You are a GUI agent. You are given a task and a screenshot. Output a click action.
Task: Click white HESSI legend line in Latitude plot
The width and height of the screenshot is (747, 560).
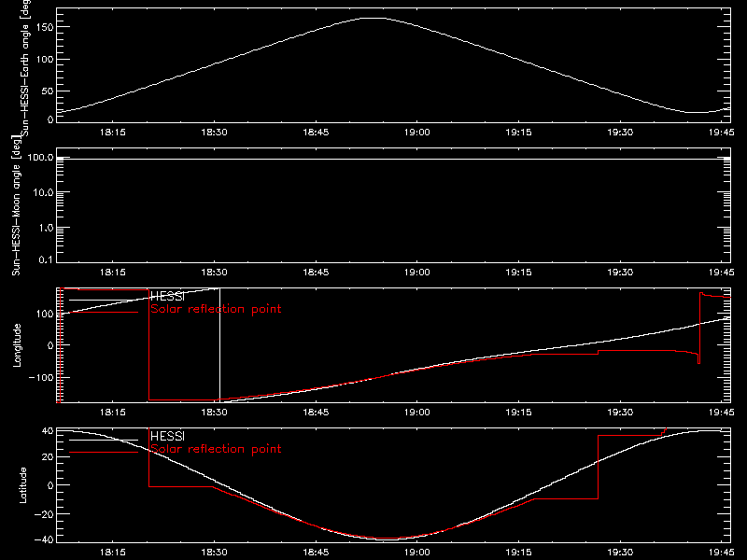tap(104, 440)
